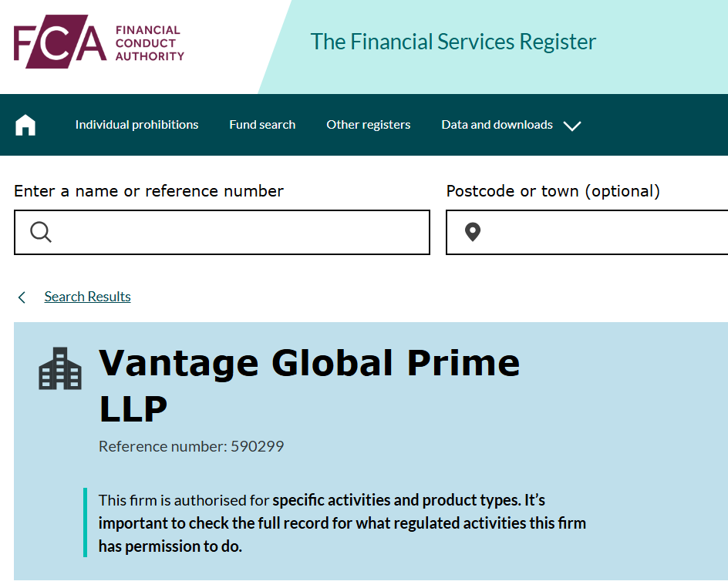Focus the Postcode or town field
Screen dimensions: 728x588
(602, 232)
